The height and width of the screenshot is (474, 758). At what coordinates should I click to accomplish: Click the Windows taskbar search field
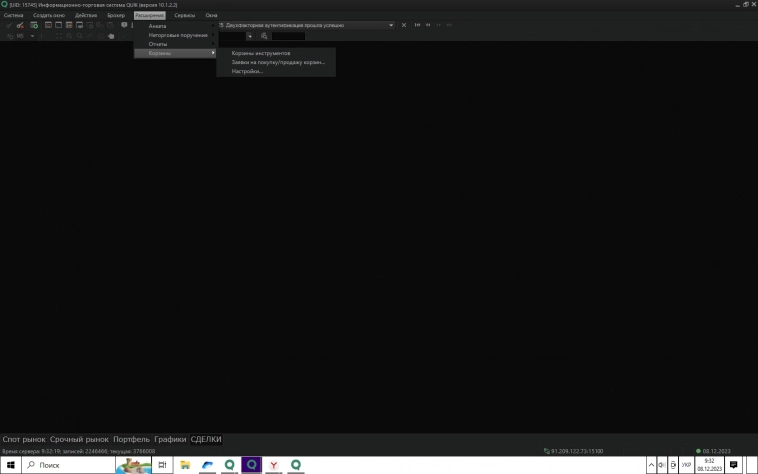coord(70,465)
